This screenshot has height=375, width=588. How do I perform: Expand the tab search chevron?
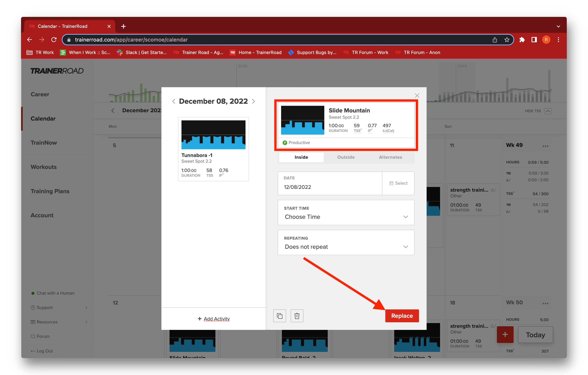click(558, 26)
